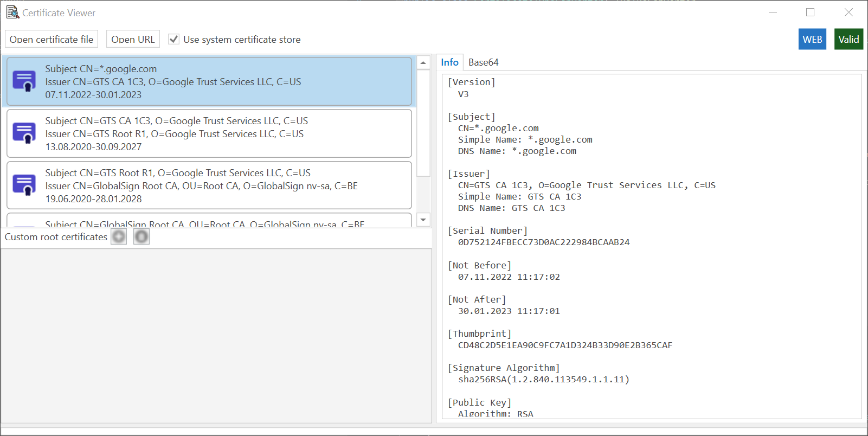Click the CN=GTS CA 1C3 issuer line in Info
868x436 pixels.
coord(587,185)
